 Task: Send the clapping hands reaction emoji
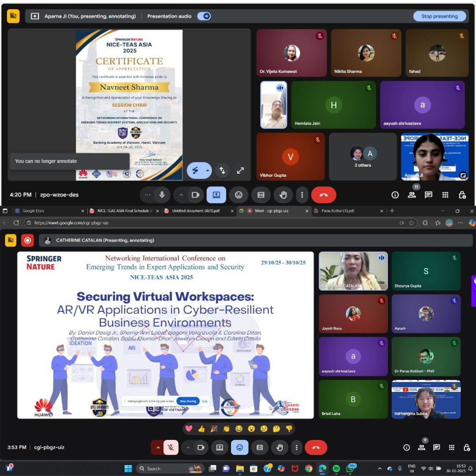tap(226, 429)
